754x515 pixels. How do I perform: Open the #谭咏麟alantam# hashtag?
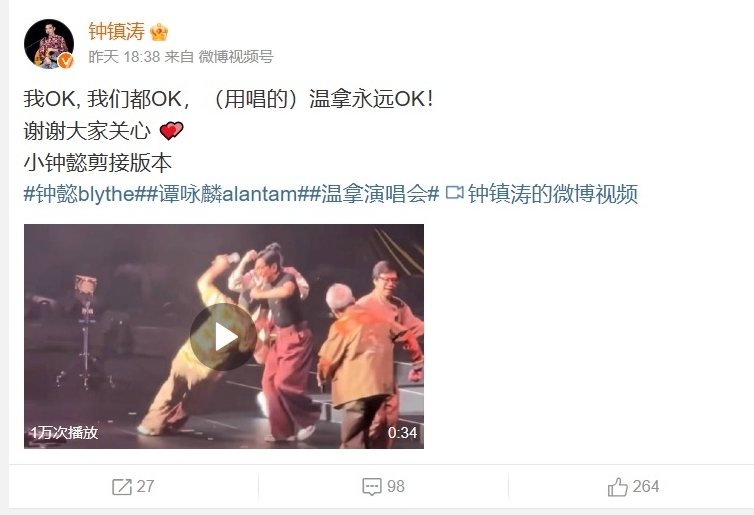(x=227, y=194)
